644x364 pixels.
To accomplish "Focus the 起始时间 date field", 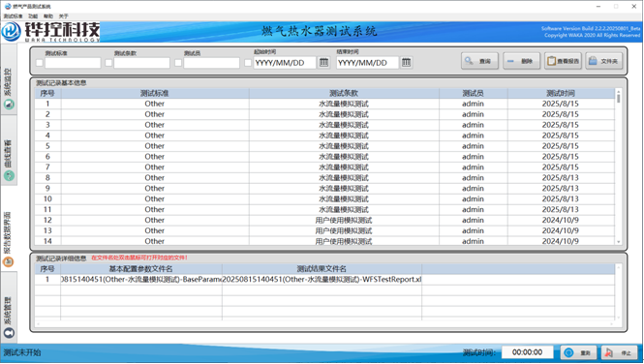I will click(285, 63).
